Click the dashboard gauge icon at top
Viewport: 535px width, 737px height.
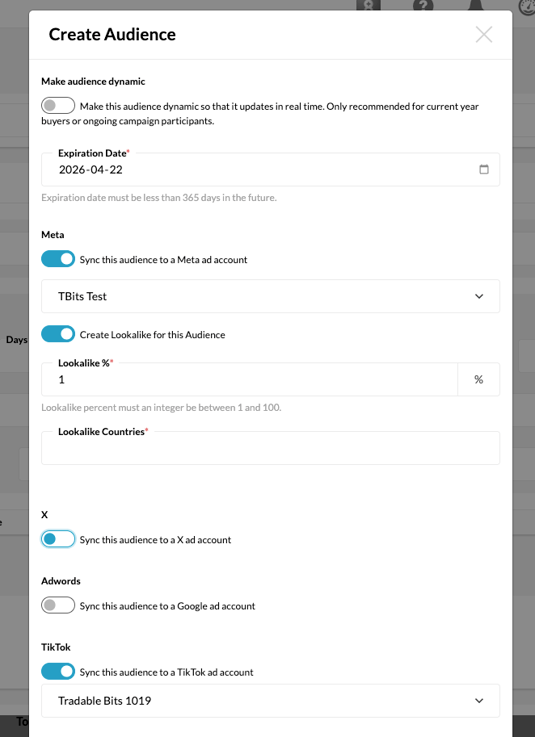coord(527,6)
